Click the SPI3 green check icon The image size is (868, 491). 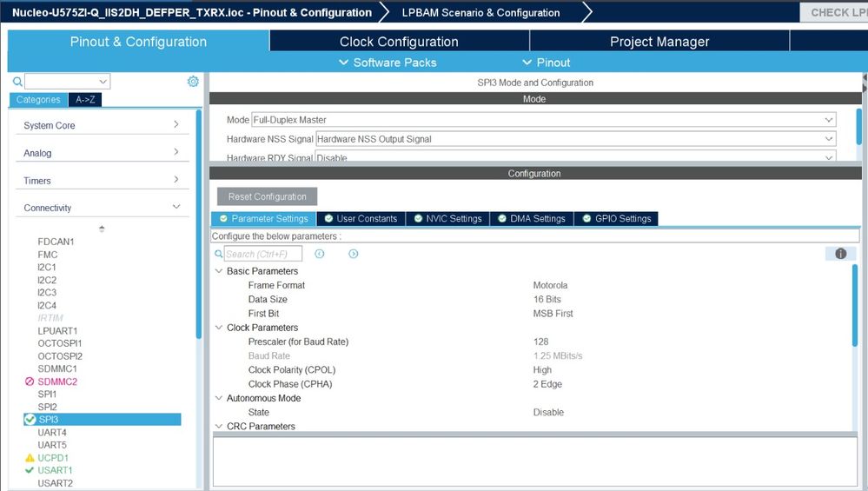[30, 420]
